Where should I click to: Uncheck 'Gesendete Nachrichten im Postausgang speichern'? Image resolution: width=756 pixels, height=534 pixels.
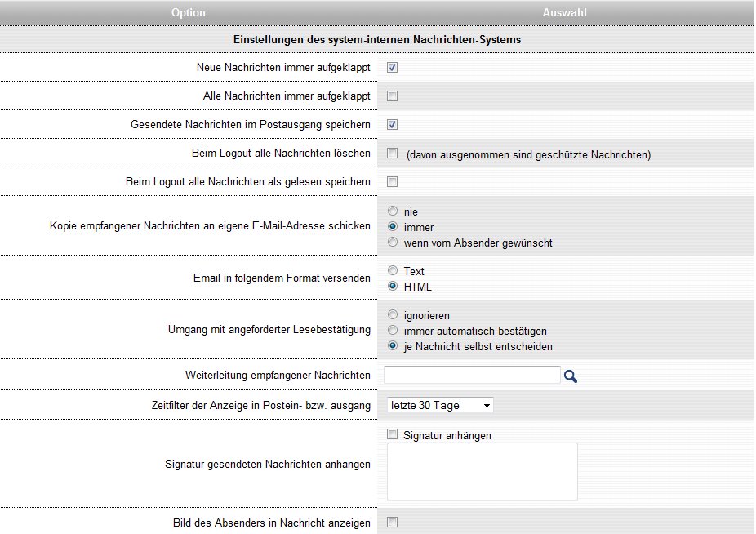coord(392,125)
